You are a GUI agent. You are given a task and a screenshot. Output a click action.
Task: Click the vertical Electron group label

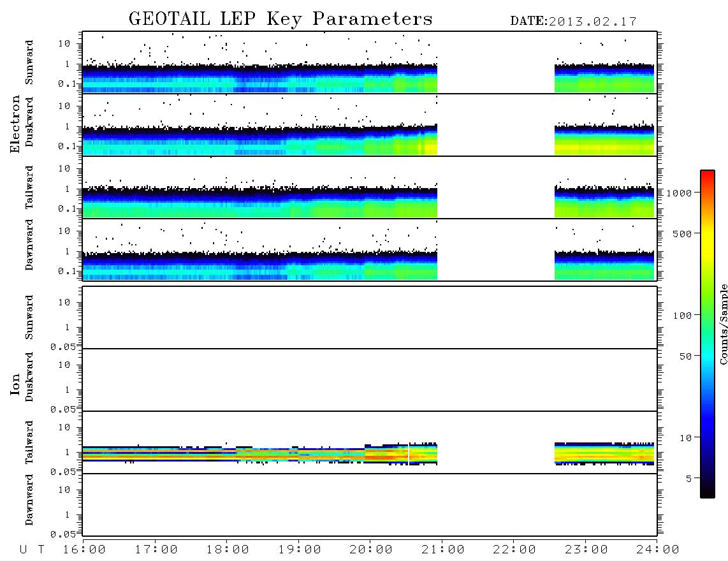coord(15,124)
